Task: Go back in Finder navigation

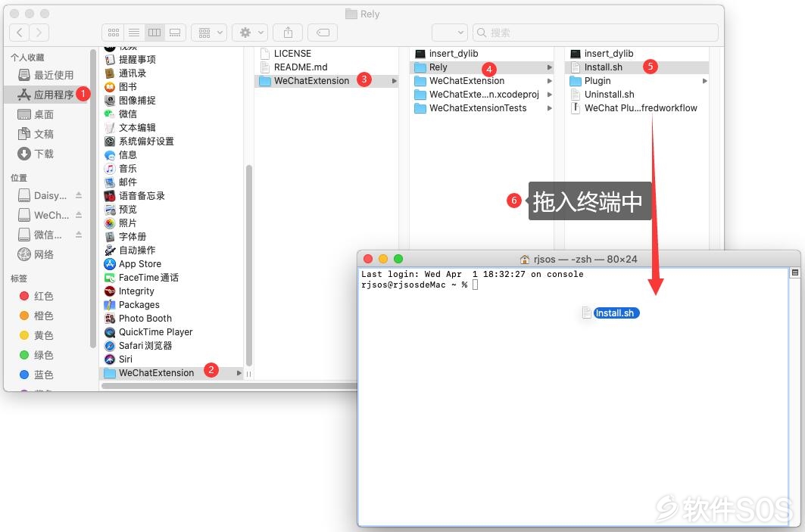Action: pyautogui.click(x=20, y=33)
